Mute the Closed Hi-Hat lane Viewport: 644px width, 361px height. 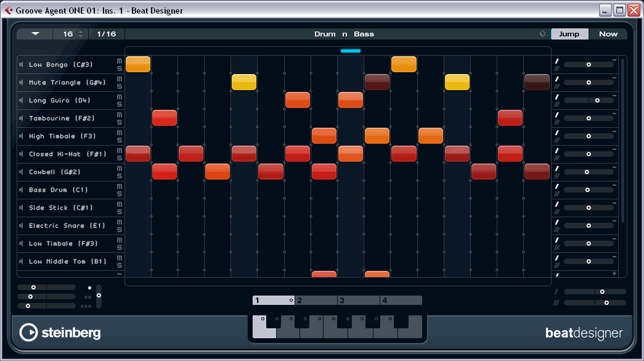(119, 151)
